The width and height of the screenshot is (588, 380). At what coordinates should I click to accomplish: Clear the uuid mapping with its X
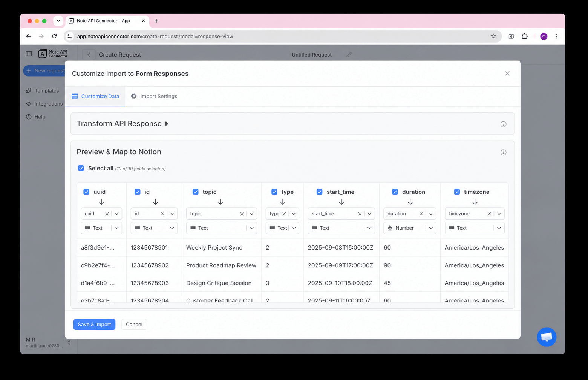pos(107,214)
